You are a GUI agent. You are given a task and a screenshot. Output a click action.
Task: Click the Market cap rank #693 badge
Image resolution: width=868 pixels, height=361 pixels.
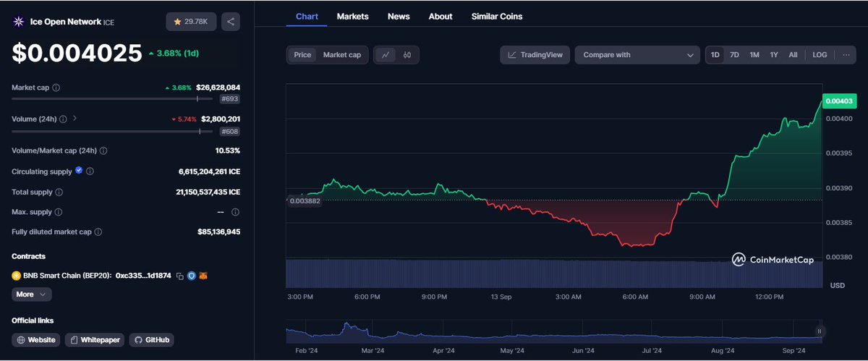[230, 99]
